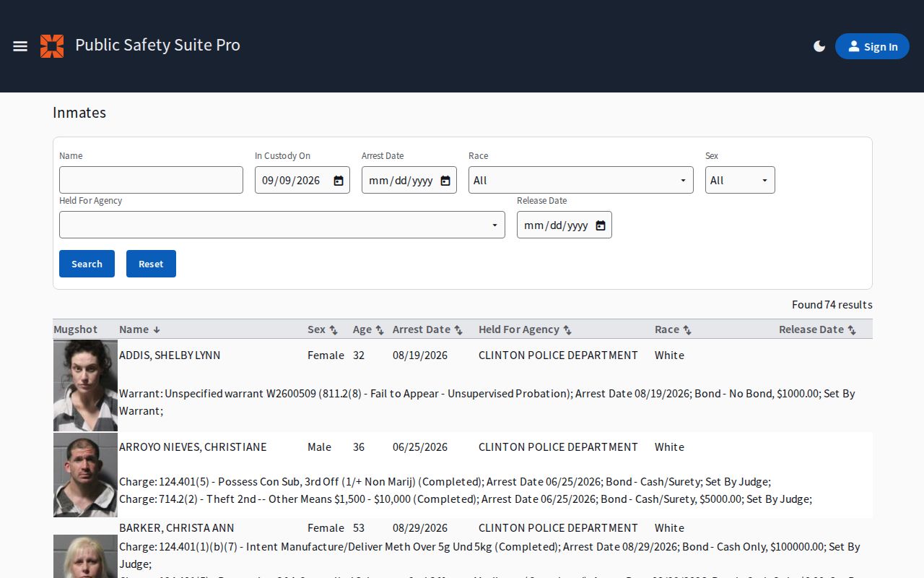Click the name ARROYO NIEVES, CHRISTIANE
This screenshot has height=578, width=924.
[193, 447]
